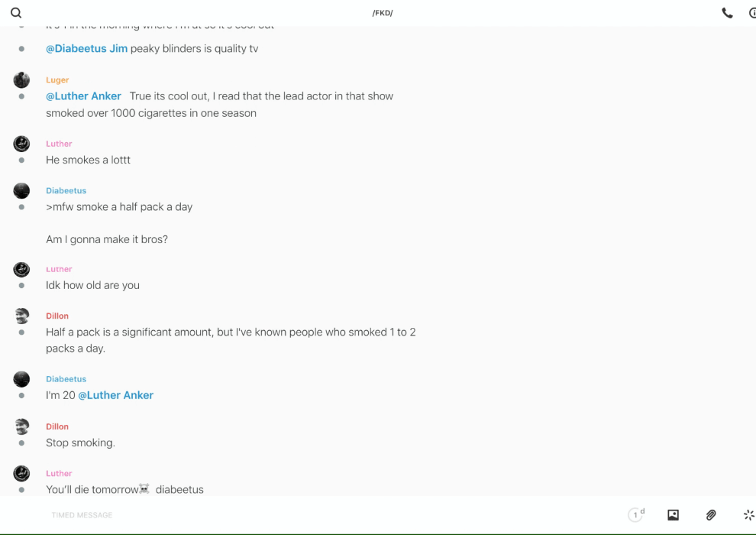Select sender name Luger
The image size is (756, 535).
click(x=57, y=80)
